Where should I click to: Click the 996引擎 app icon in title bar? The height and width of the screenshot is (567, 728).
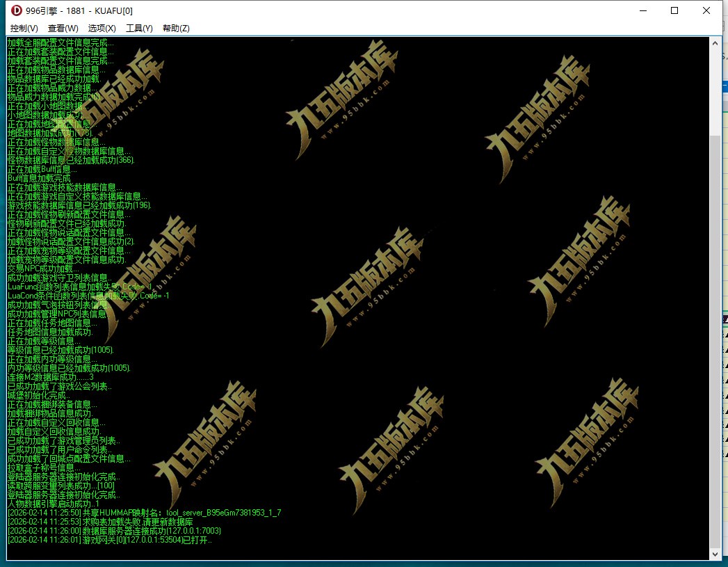click(x=16, y=10)
